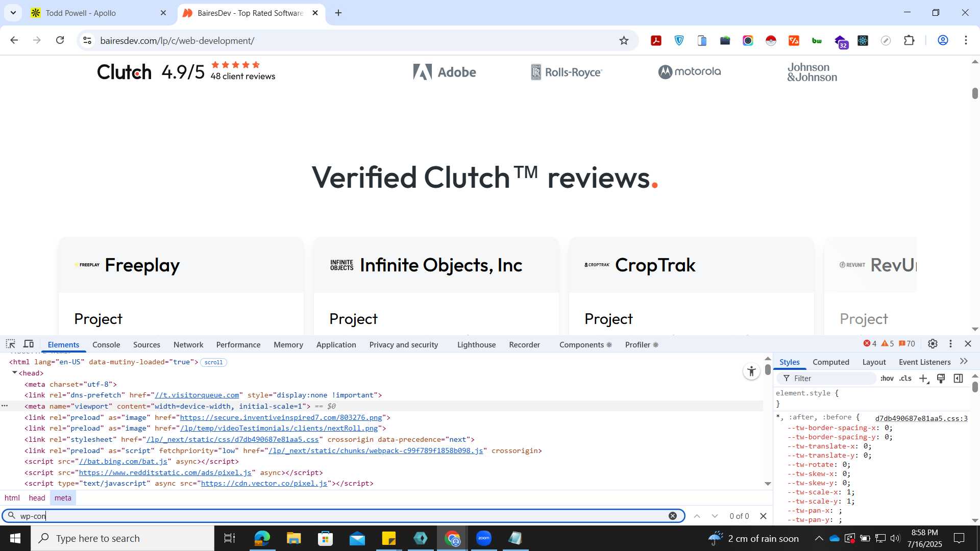Click the browser address bar URL
The image size is (980, 551).
coord(177,40)
